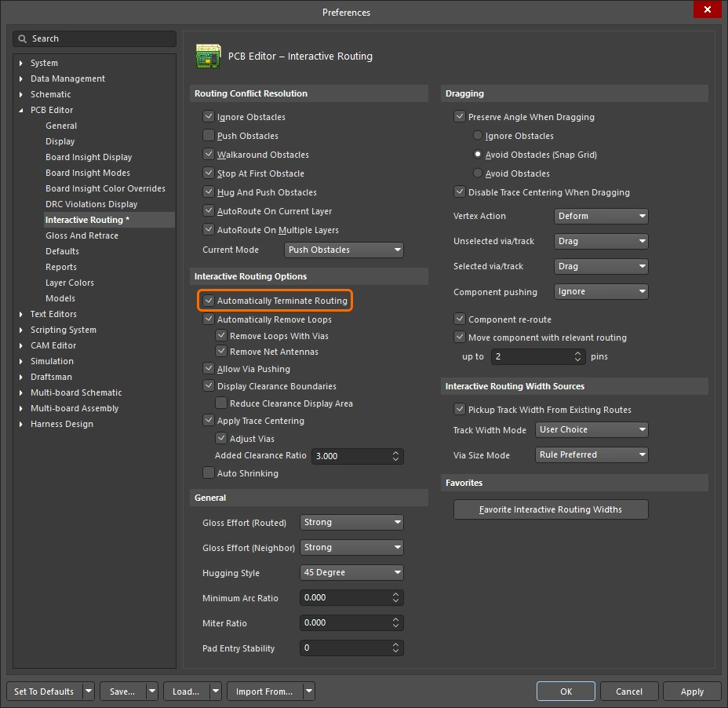Click the Apply button
Screen dimensions: 728x708
click(691, 692)
